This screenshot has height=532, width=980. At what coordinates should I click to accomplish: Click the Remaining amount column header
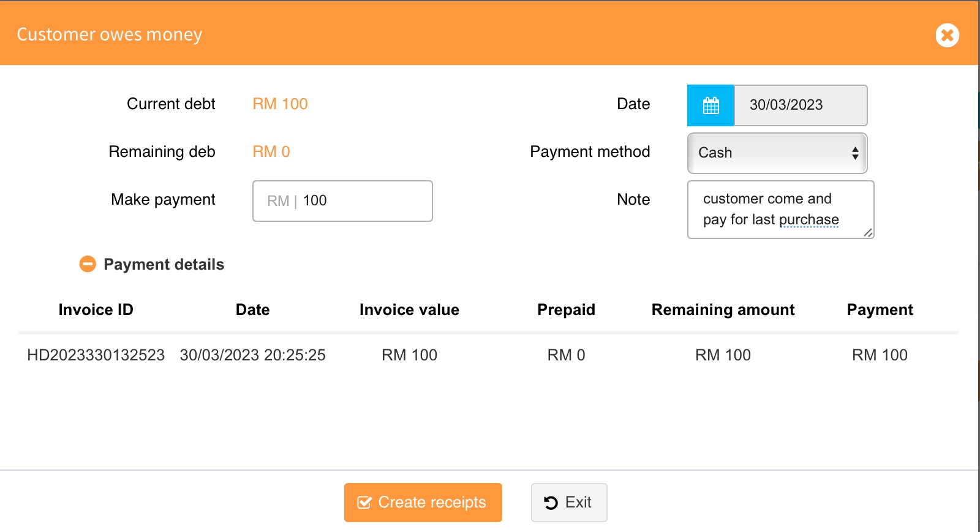(723, 310)
